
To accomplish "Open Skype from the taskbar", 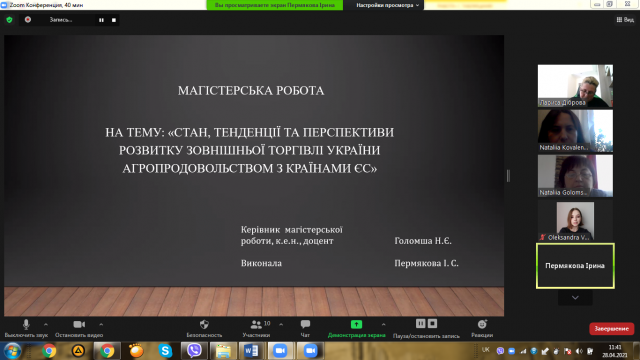I will pyautogui.click(x=165, y=351).
